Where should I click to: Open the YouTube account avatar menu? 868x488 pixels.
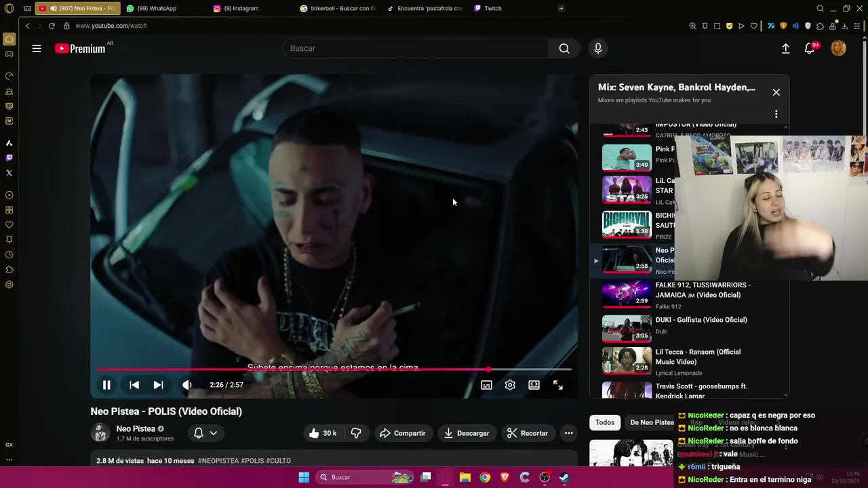coord(839,48)
